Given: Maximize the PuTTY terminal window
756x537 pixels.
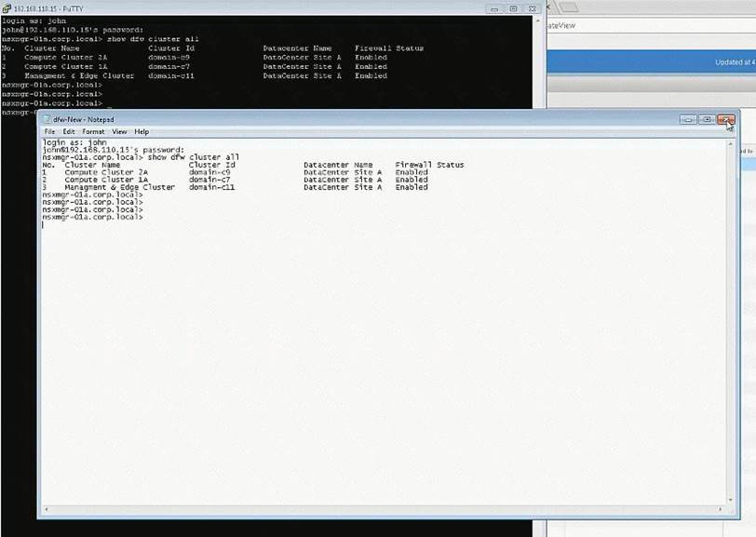Looking at the screenshot, I should [x=512, y=8].
